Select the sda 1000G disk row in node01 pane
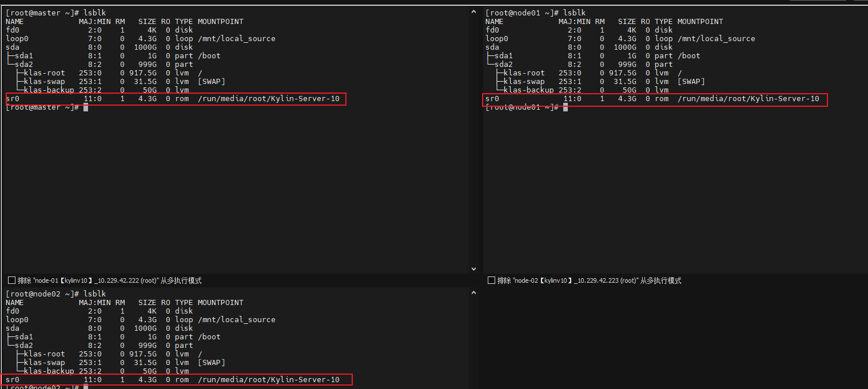The image size is (868, 389). coord(579,47)
